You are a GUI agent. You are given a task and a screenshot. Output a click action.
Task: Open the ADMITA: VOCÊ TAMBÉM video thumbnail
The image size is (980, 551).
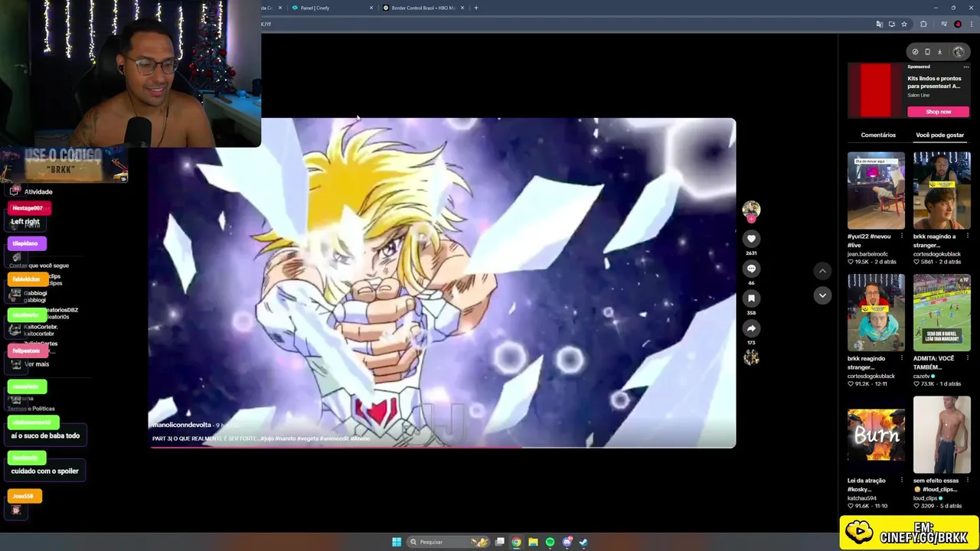pos(942,312)
